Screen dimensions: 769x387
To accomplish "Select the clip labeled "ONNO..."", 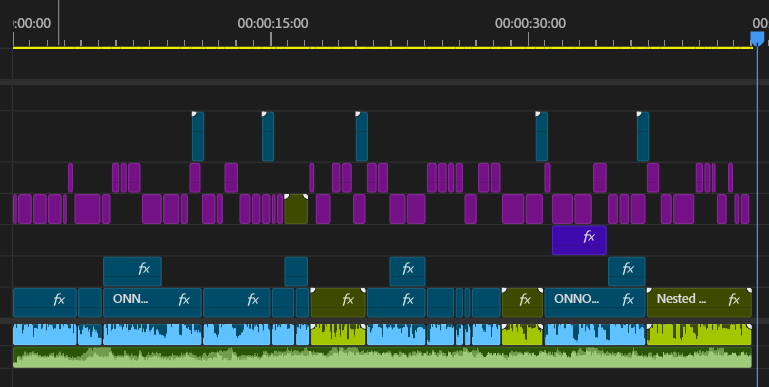I will pos(594,303).
